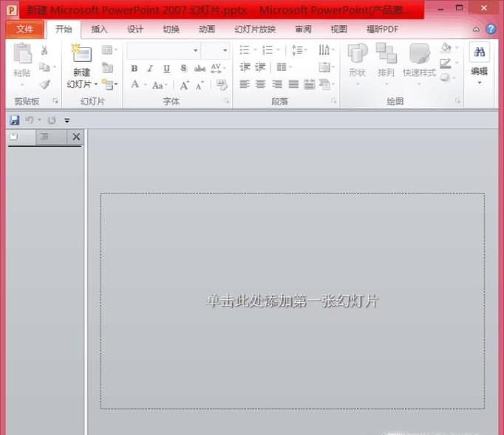Expand the font size dropdown
Image resolution: width=504 pixels, height=435 pixels.
[x=216, y=50]
